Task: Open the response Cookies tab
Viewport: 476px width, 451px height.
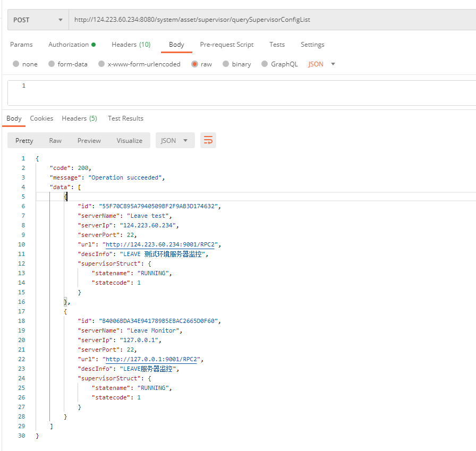Action: click(41, 118)
